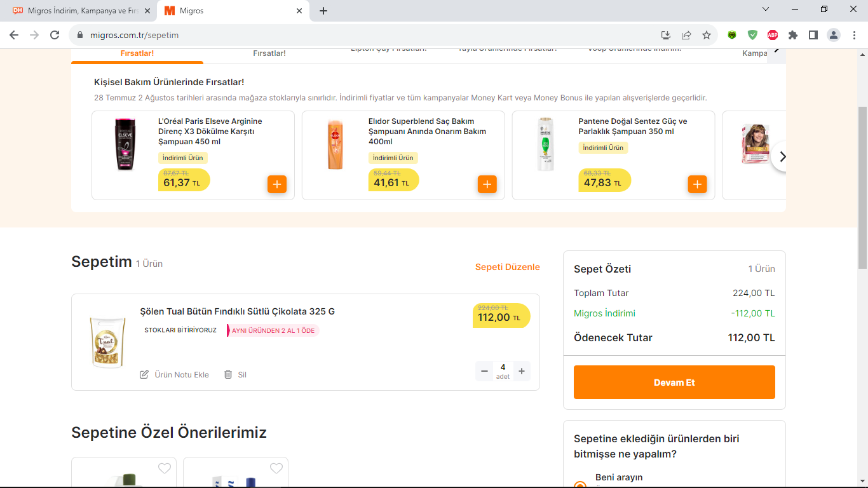Viewport: 868px width, 488px height.
Task: Open the Sepeti Düzenle link
Action: (x=508, y=267)
